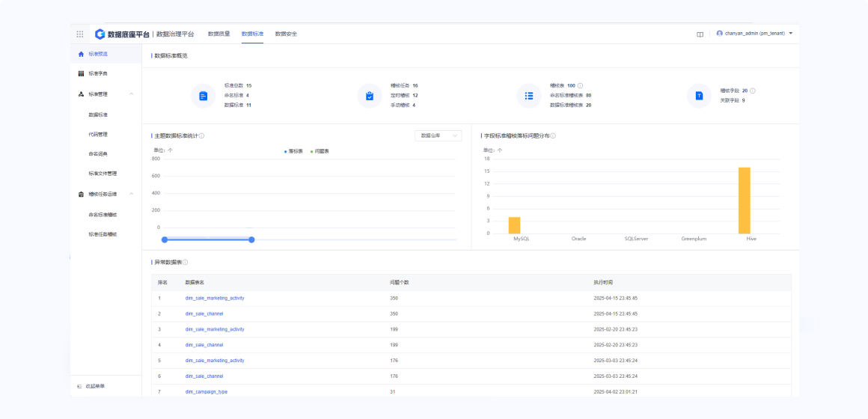The width and height of the screenshot is (868, 419).
Task: Click info icon beside 异常数据表
Action: coord(185,263)
